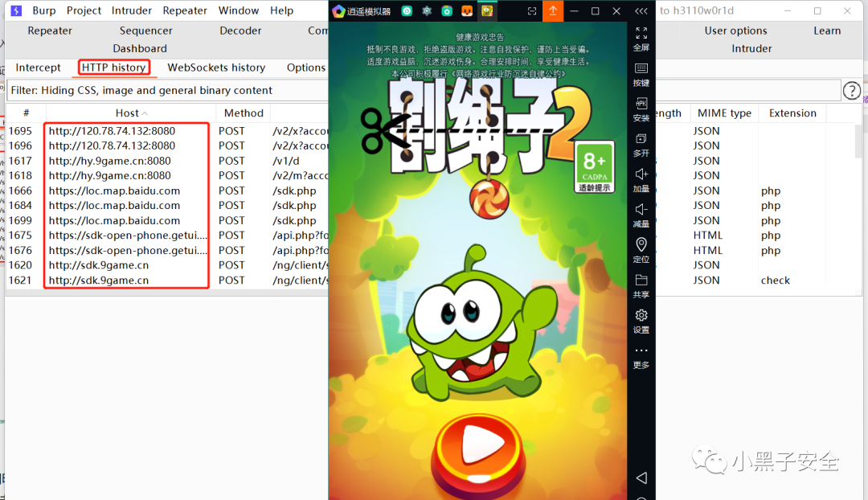
Task: Switch to the Cut the Rope game tab
Action: point(486,10)
